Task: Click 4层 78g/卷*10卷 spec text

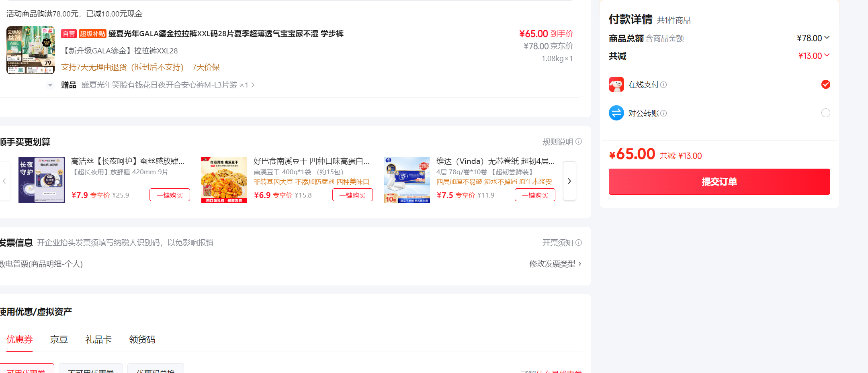Action: pos(486,172)
